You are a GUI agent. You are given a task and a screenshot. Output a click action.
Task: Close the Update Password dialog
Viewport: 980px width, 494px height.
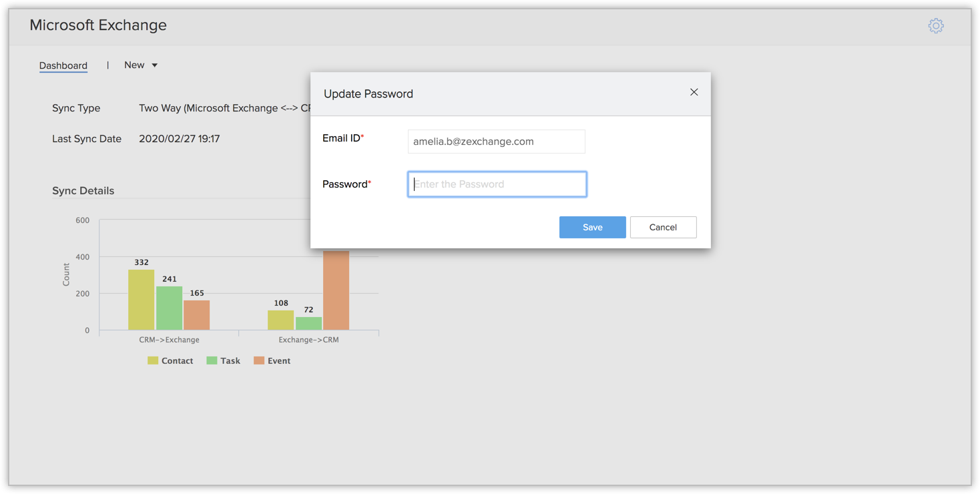point(694,92)
